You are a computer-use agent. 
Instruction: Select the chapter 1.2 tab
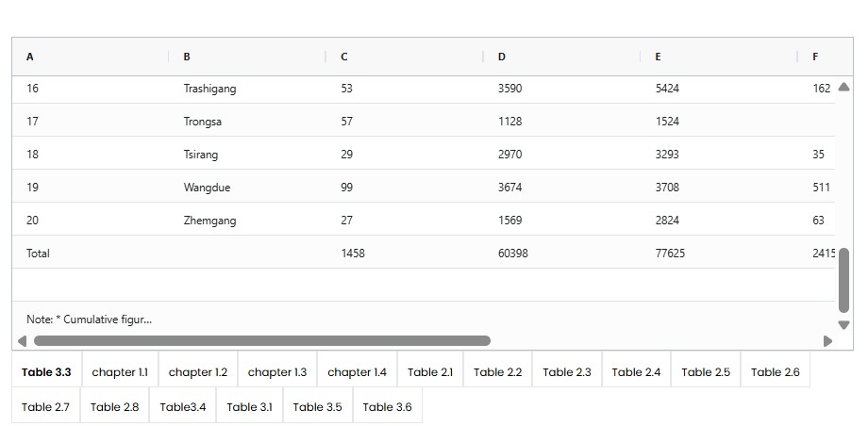point(198,372)
